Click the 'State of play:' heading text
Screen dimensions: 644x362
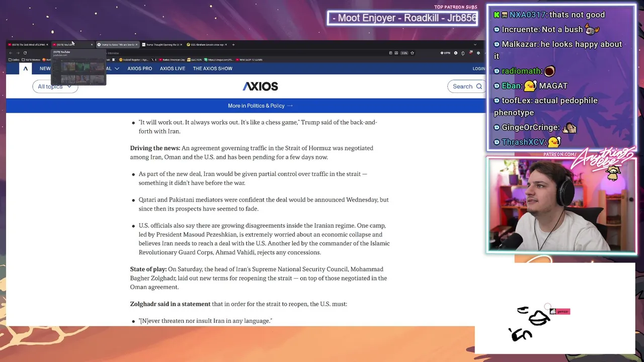(148, 269)
